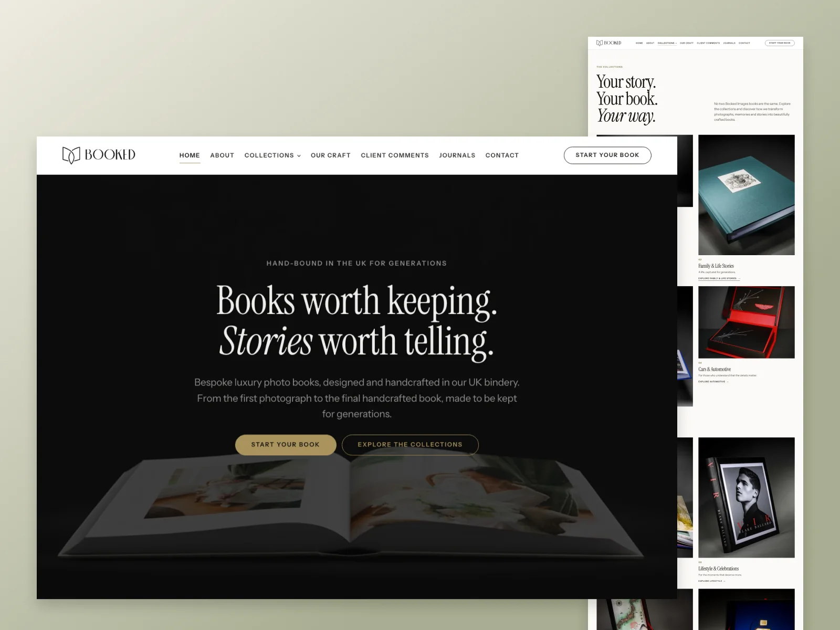This screenshot has height=630, width=840.
Task: Click the Cars & Automotive heading
Action: [715, 370]
